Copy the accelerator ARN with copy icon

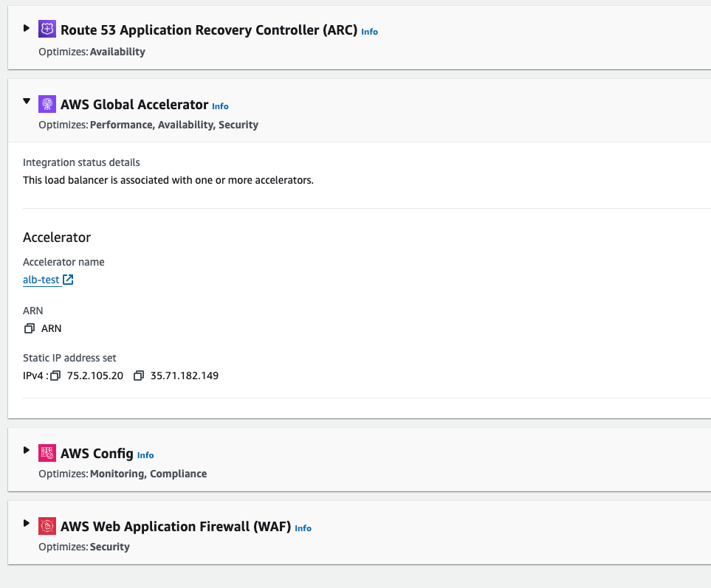pyautogui.click(x=29, y=328)
